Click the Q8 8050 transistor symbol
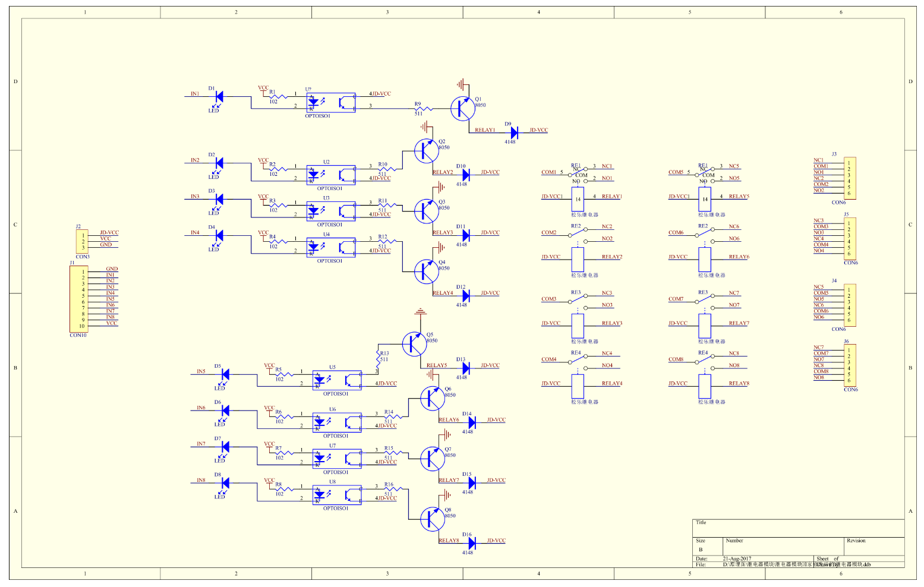This screenshot has width=924, height=587. click(432, 519)
